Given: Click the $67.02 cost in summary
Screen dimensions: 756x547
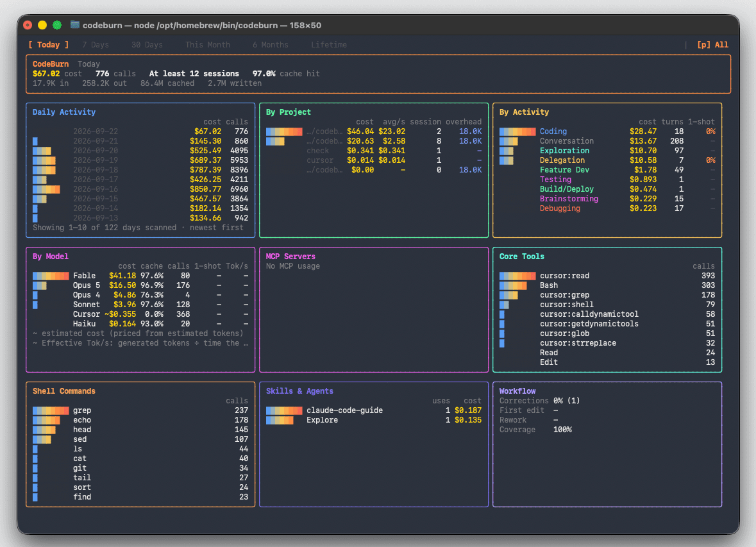Looking at the screenshot, I should [x=46, y=74].
